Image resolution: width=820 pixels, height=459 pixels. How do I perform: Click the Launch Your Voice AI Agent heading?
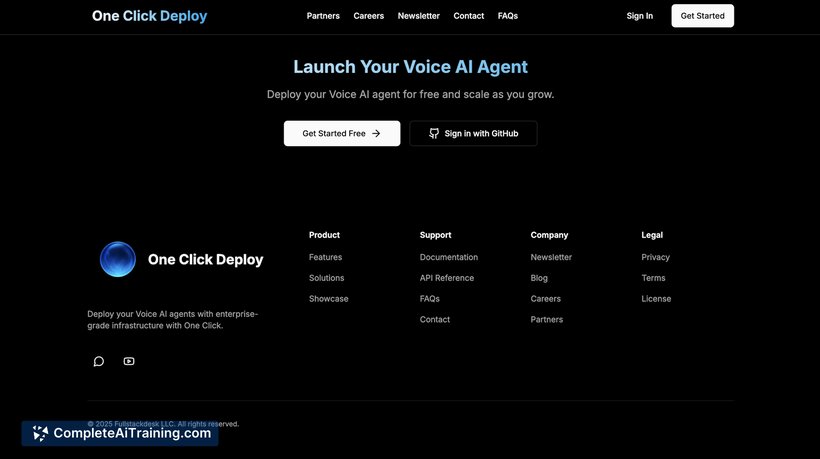click(x=411, y=67)
